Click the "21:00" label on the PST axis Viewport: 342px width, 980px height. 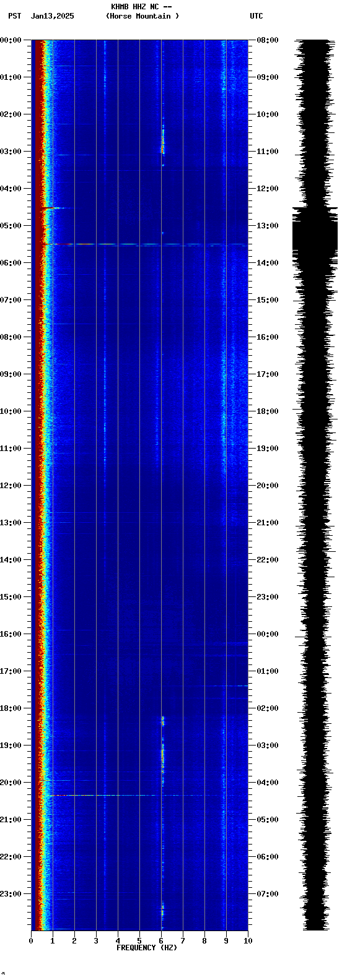click(x=11, y=820)
